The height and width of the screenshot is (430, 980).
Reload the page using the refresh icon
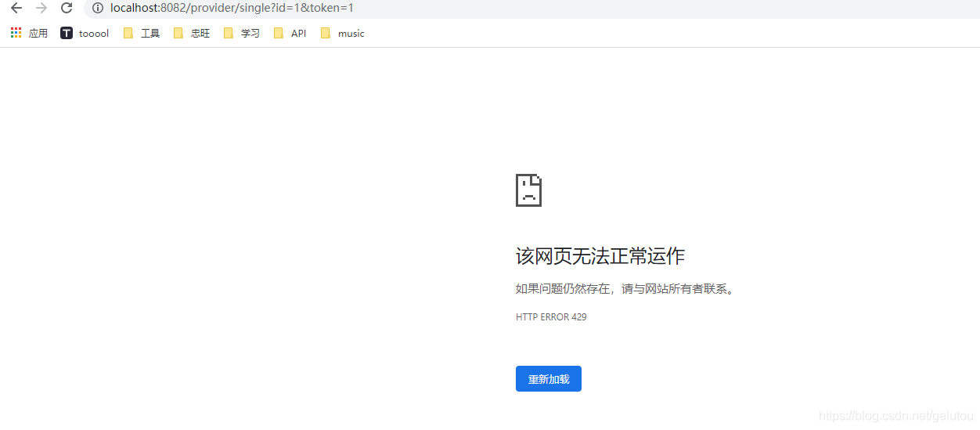click(x=67, y=8)
